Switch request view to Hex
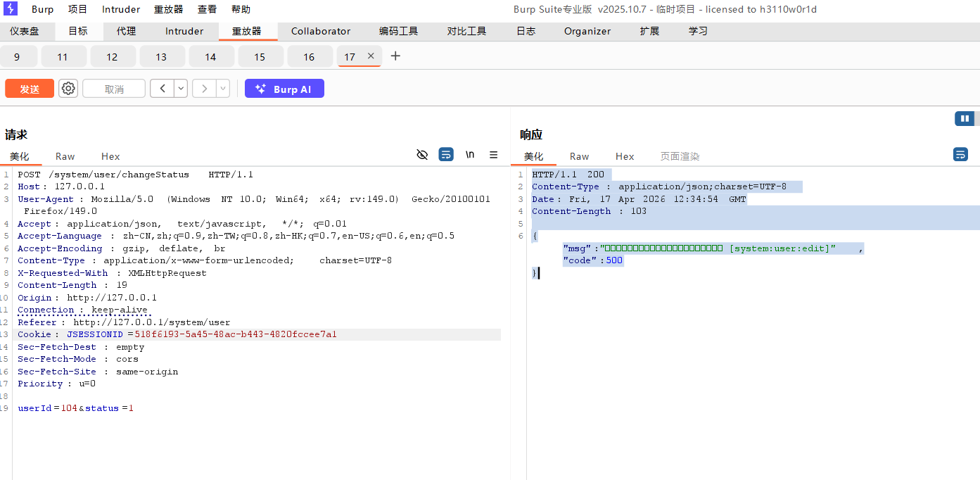Image resolution: width=980 pixels, height=480 pixels. click(x=110, y=156)
